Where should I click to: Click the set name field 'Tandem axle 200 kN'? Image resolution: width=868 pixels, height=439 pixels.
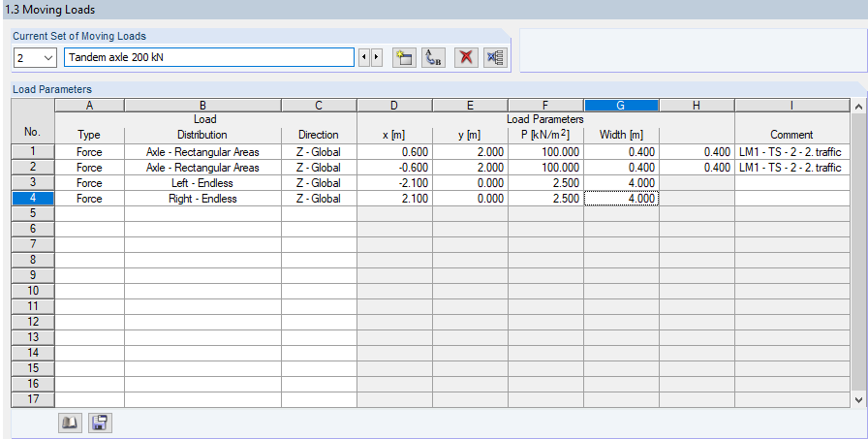[209, 57]
